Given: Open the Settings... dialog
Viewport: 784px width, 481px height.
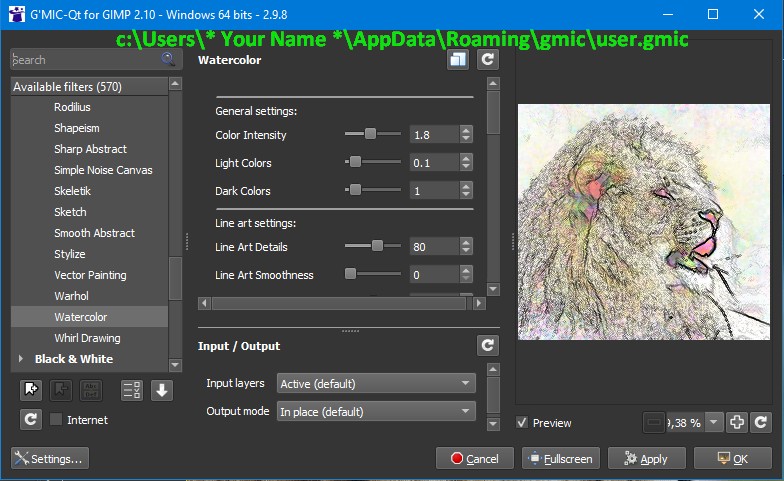Looking at the screenshot, I should 50,458.
